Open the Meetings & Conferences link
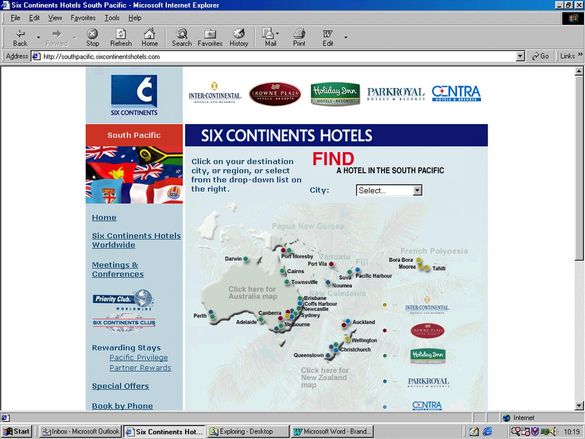 click(118, 269)
